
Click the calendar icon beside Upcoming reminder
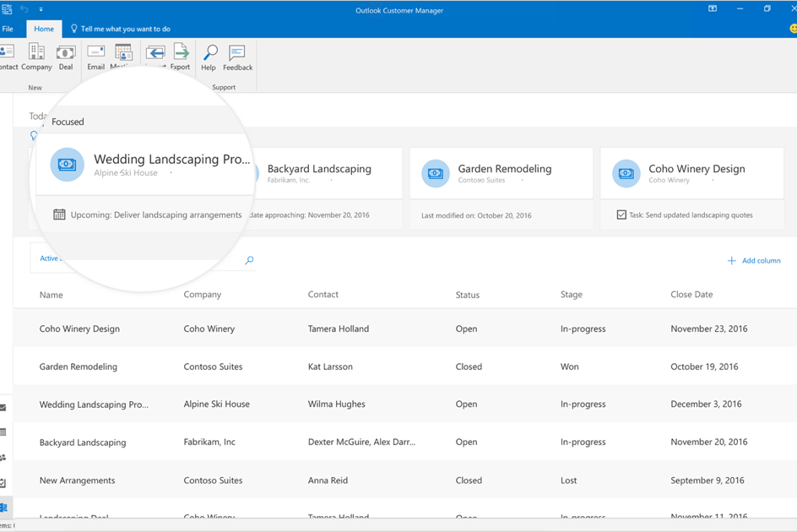coord(59,214)
